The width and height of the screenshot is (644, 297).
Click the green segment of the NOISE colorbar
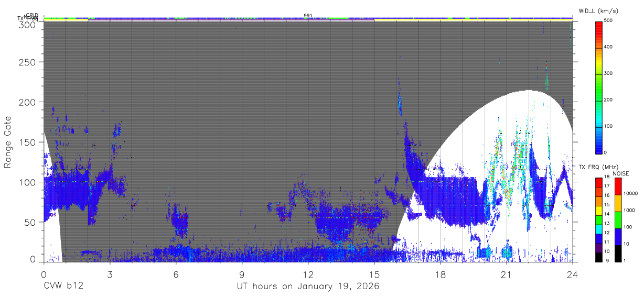618,220
